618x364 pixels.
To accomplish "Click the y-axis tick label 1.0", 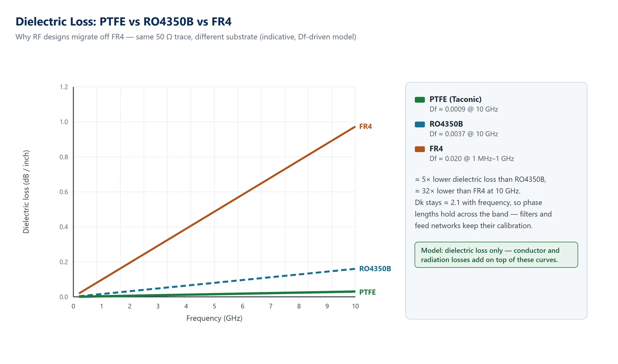I will [x=64, y=122].
